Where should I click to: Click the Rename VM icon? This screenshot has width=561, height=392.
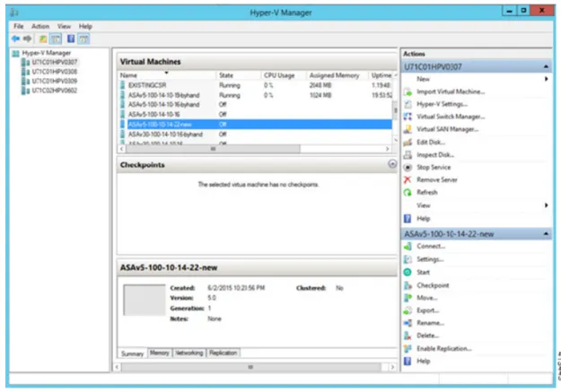click(408, 323)
